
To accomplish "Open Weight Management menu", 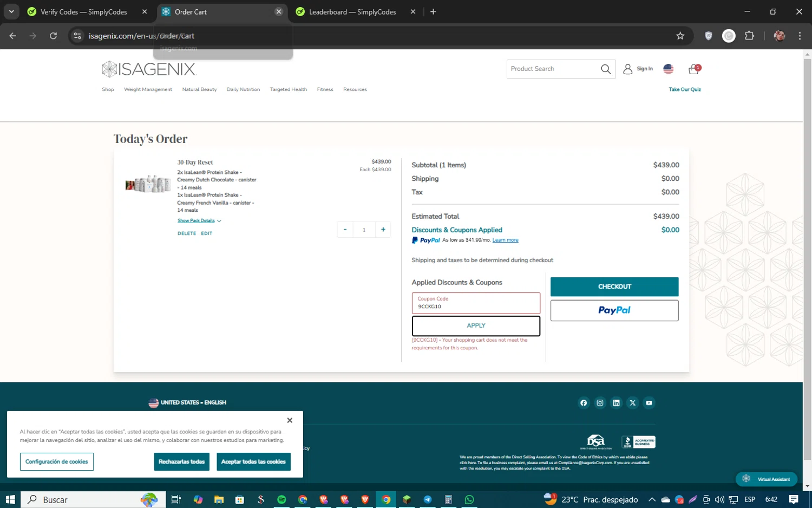I will point(148,89).
